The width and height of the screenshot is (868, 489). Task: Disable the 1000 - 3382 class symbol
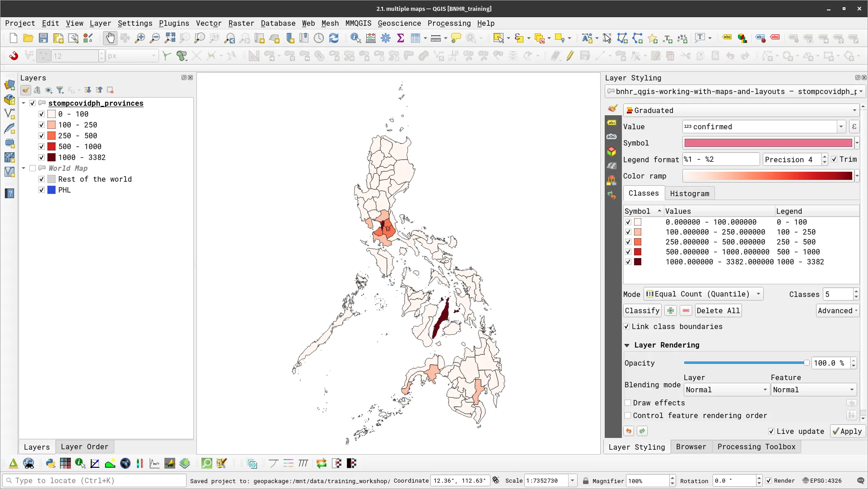click(x=628, y=262)
